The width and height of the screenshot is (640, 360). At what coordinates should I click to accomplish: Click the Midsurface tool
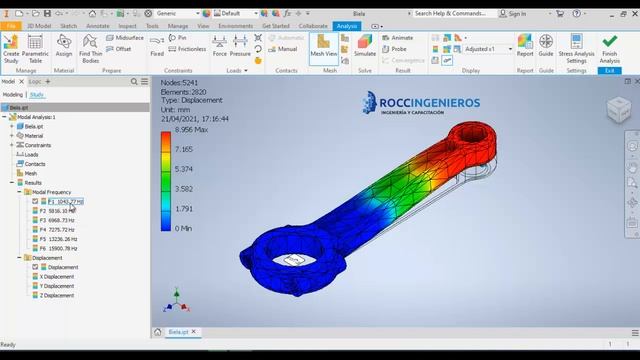click(125, 38)
